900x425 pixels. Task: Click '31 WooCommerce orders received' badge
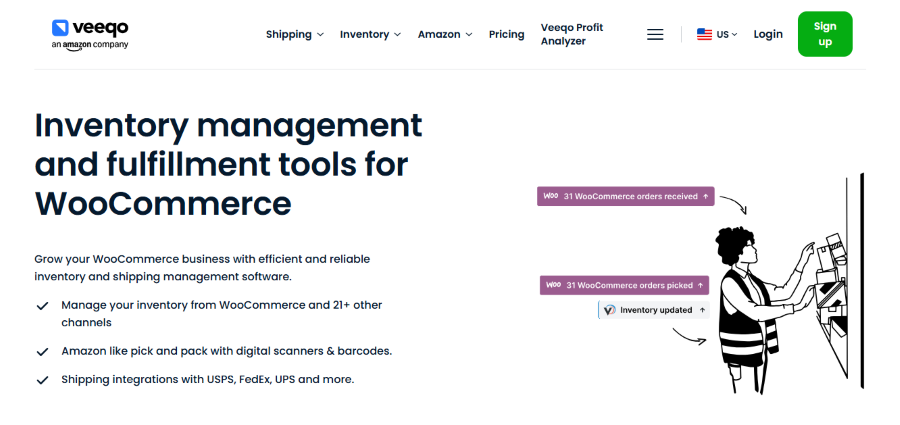pos(626,196)
